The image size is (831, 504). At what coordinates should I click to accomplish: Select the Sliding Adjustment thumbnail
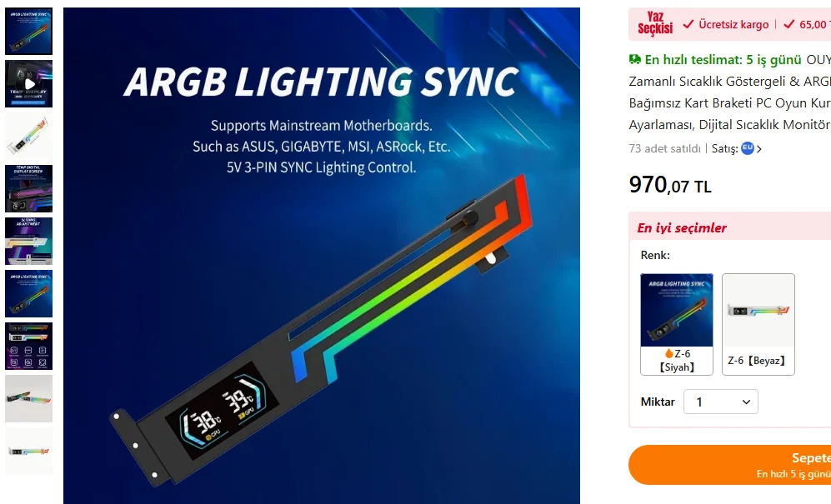click(28, 241)
